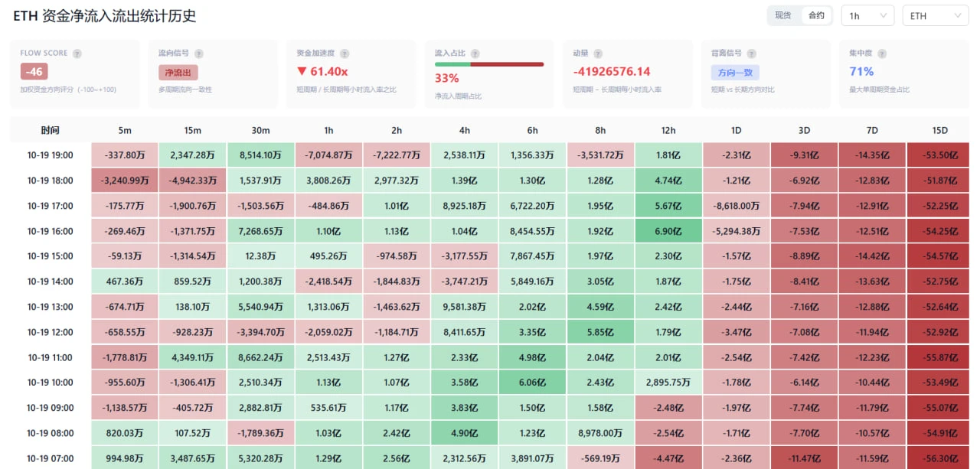Select the 10-19 07:00 time row label
The image size is (980, 469).
pos(51,458)
